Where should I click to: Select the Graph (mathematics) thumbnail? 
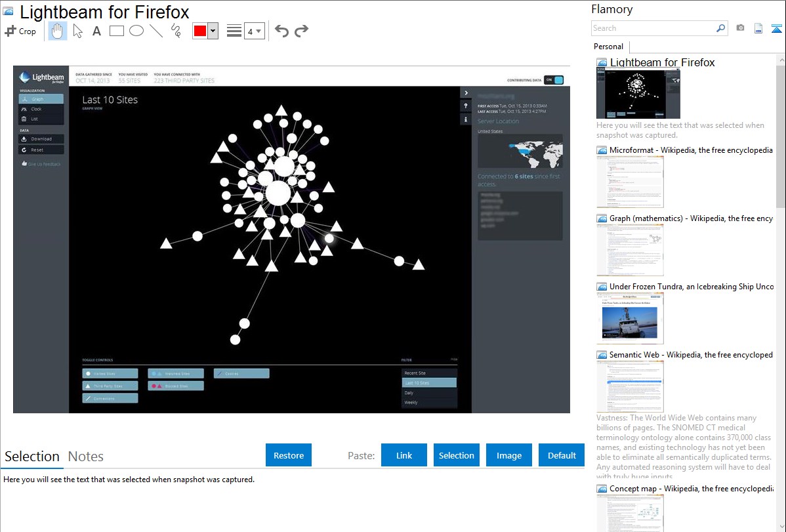630,250
